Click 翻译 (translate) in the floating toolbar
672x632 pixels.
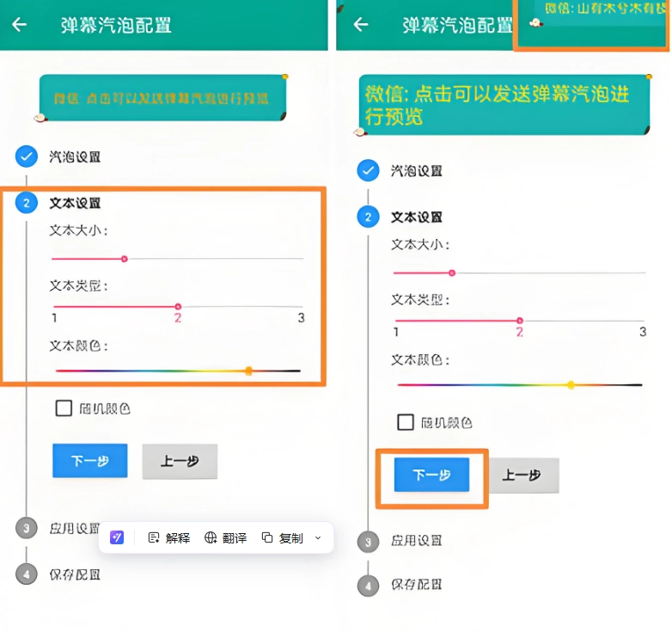pyautogui.click(x=225, y=537)
